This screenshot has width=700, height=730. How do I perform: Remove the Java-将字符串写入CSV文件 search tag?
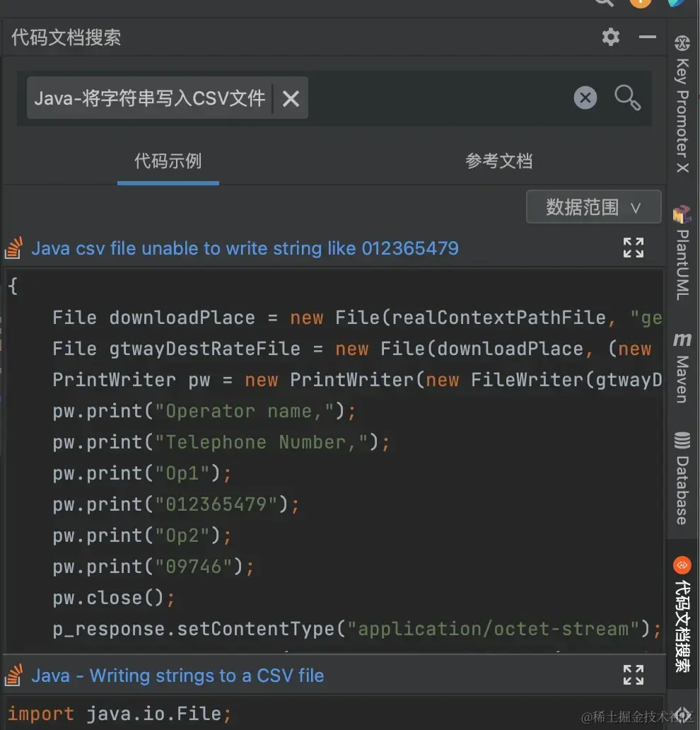[291, 98]
